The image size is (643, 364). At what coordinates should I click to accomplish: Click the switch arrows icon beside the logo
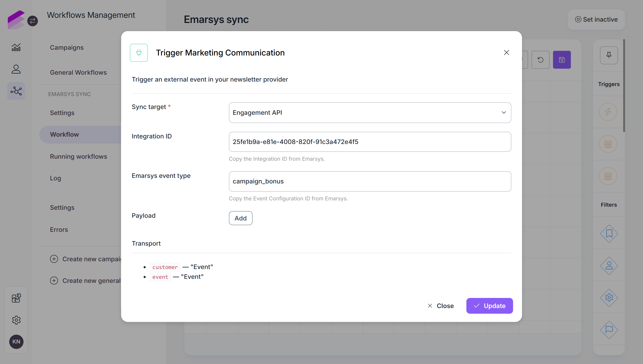point(33,21)
